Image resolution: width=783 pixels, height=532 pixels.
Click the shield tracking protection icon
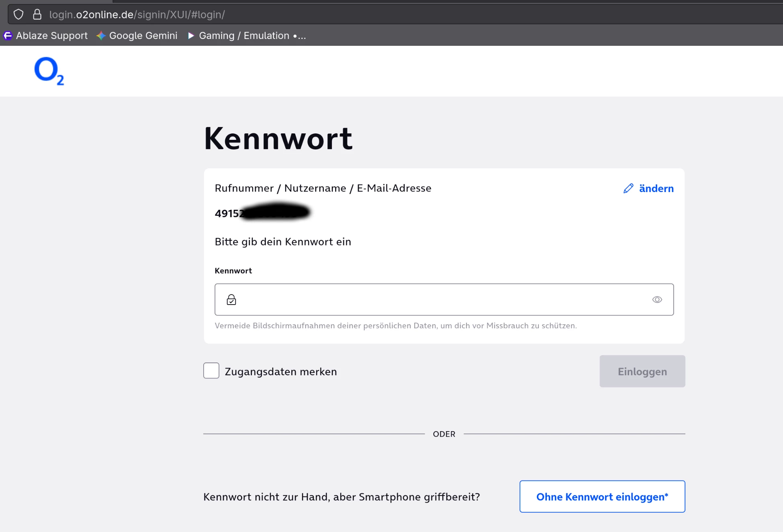[18, 14]
